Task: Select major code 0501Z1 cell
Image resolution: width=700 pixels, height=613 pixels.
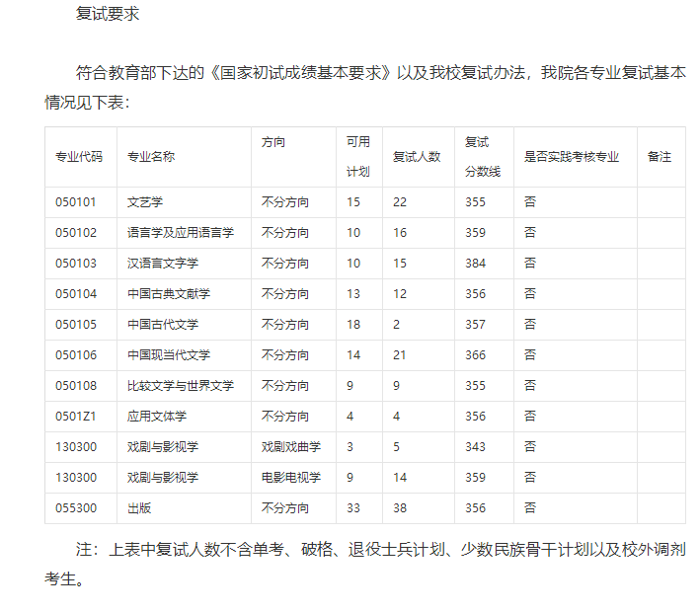Action: [76, 417]
